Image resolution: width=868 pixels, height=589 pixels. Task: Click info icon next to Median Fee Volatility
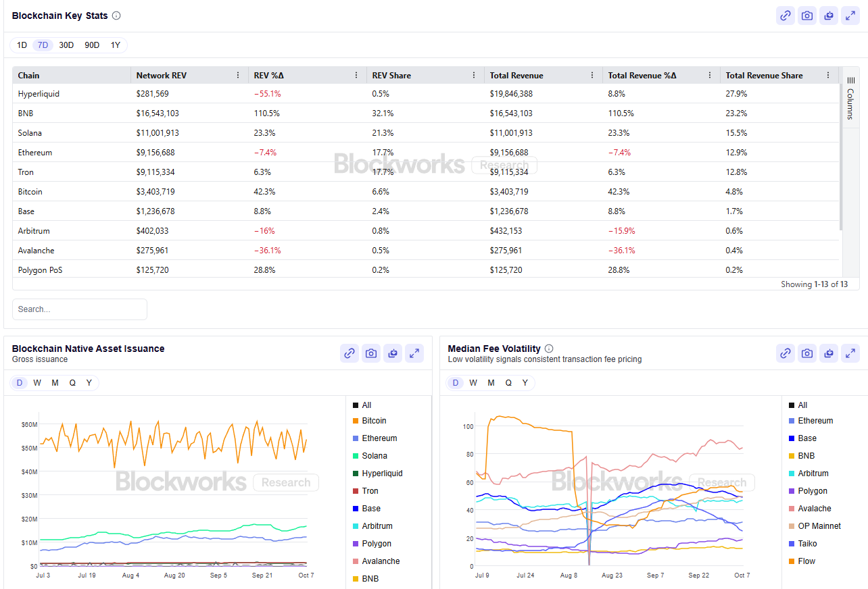coord(549,349)
